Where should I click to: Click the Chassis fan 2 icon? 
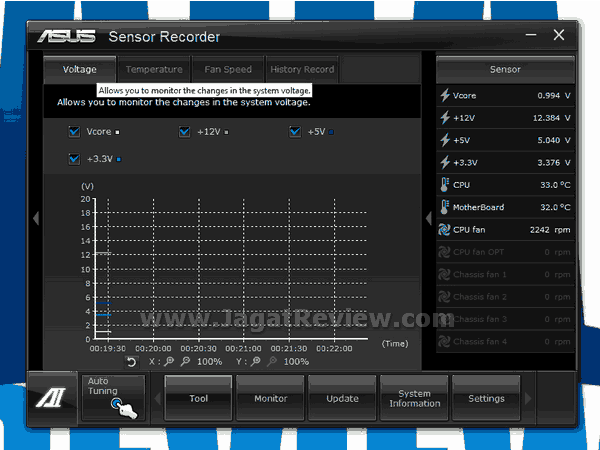pyautogui.click(x=444, y=297)
